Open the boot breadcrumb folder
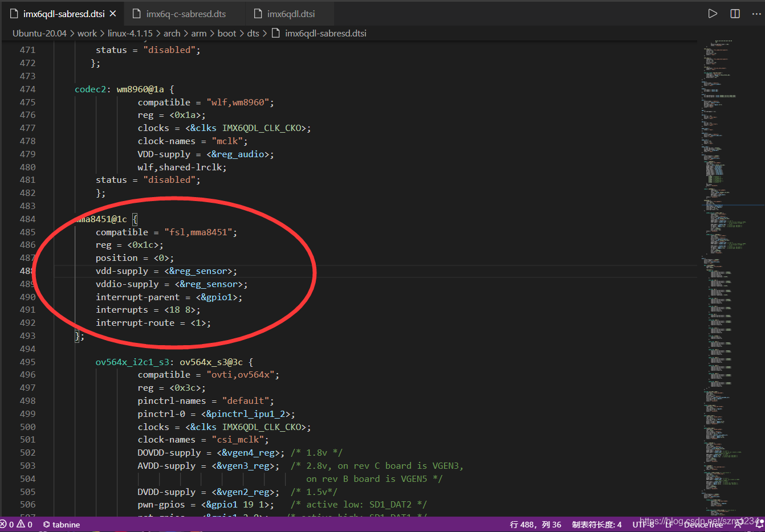The image size is (765, 532). [x=226, y=34]
